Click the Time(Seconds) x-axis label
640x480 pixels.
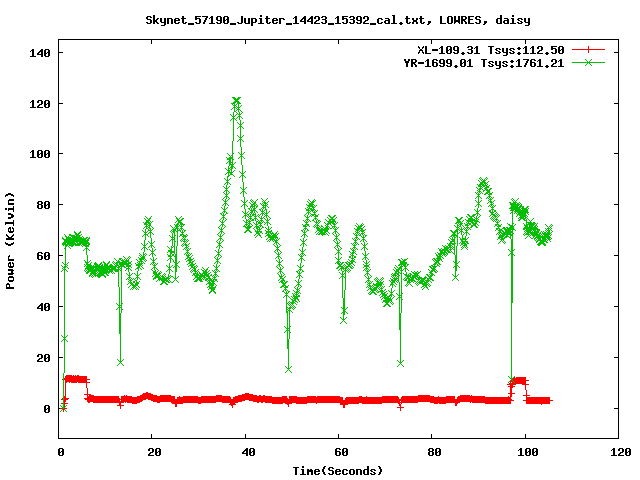(338, 471)
